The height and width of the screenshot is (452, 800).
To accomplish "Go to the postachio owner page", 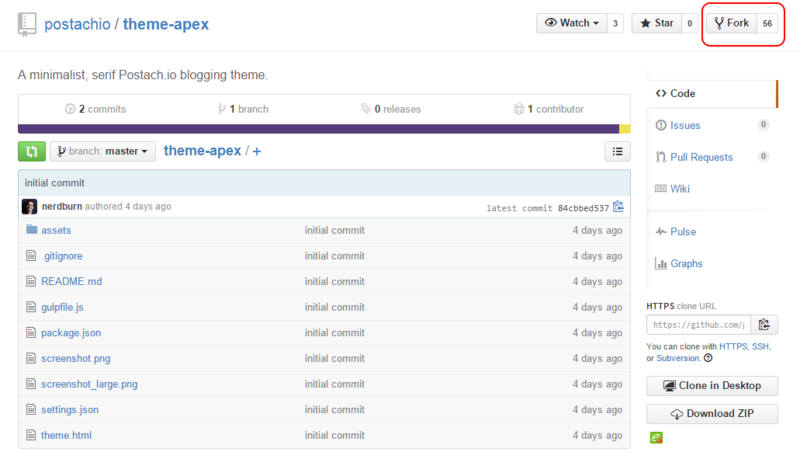I will [x=77, y=24].
